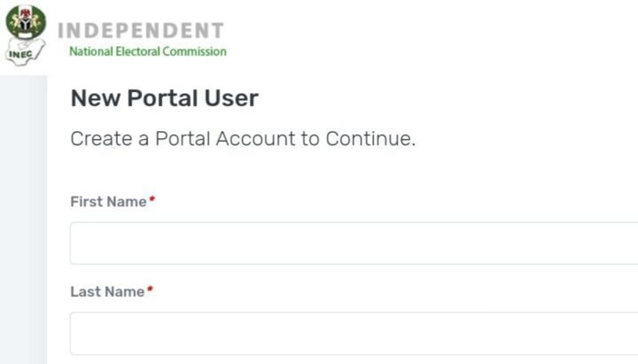The height and width of the screenshot is (364, 638).
Task: Click the word Account in the subtitle
Action: coord(255,139)
